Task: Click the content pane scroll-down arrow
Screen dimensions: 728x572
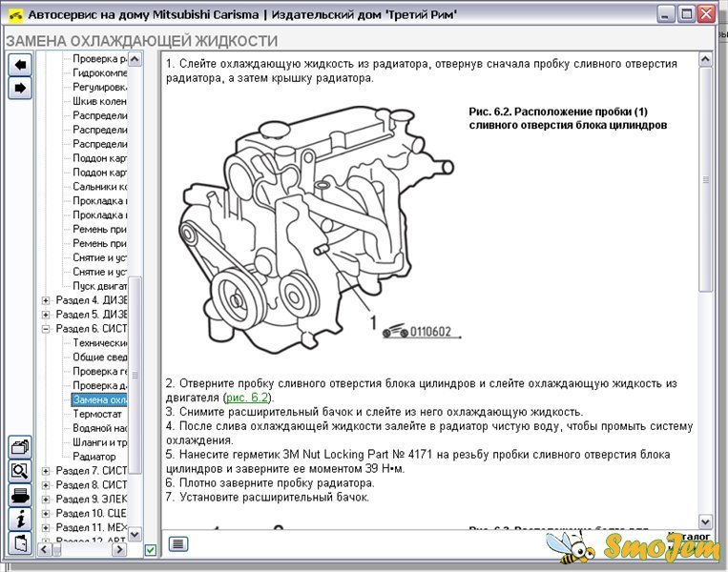Action: tap(705, 521)
